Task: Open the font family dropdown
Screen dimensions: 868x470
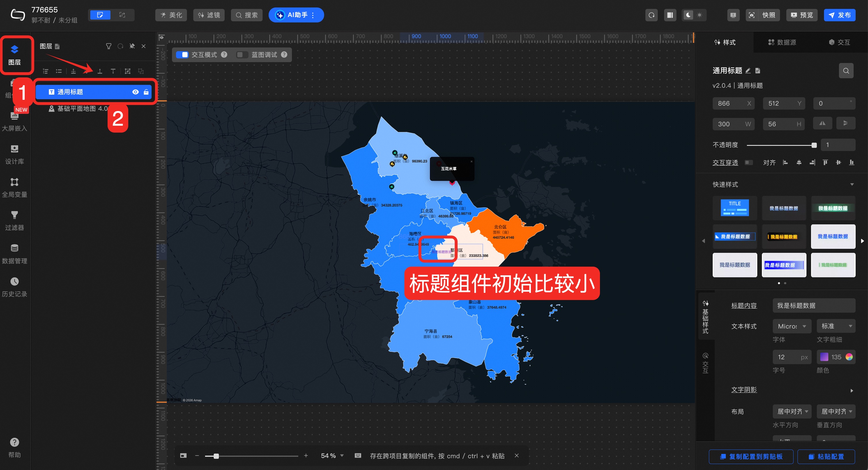Action: tap(791, 326)
